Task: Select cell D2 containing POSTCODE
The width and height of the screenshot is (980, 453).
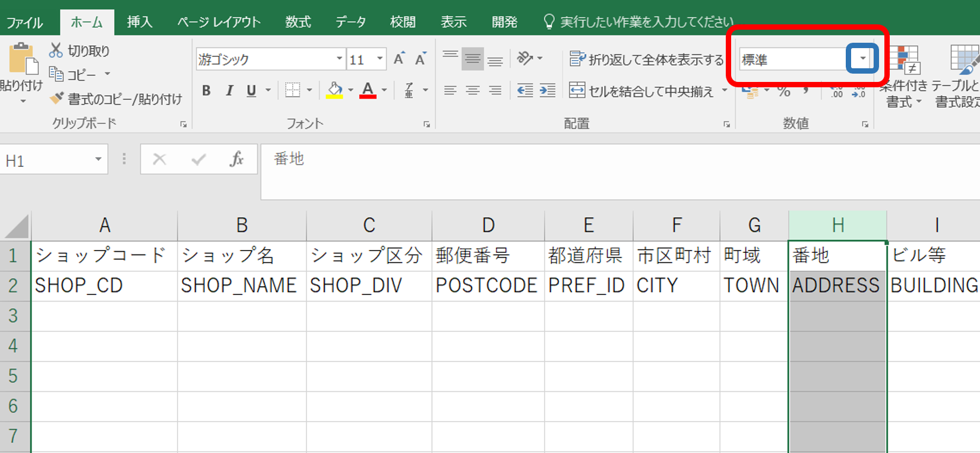Action: tap(487, 286)
